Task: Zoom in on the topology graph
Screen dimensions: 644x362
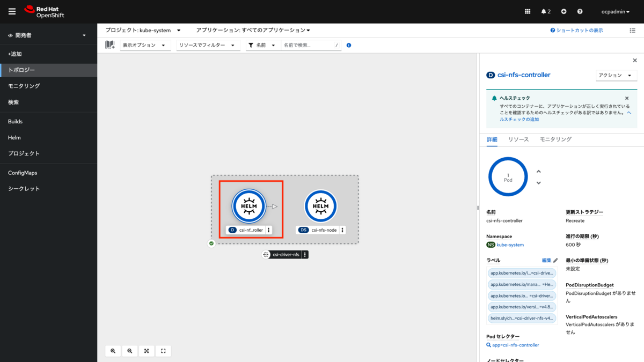Action: click(x=113, y=351)
